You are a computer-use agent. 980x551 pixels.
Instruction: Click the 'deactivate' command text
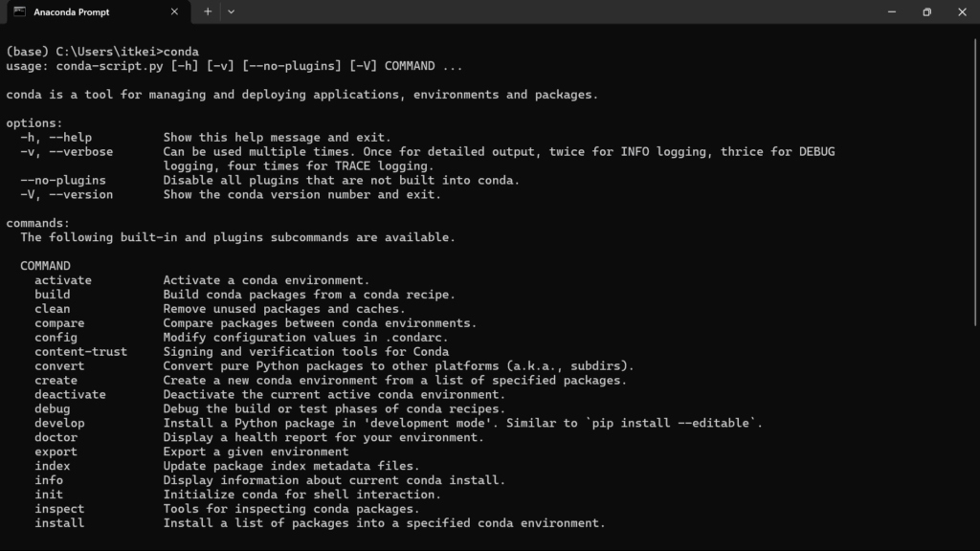[70, 395]
